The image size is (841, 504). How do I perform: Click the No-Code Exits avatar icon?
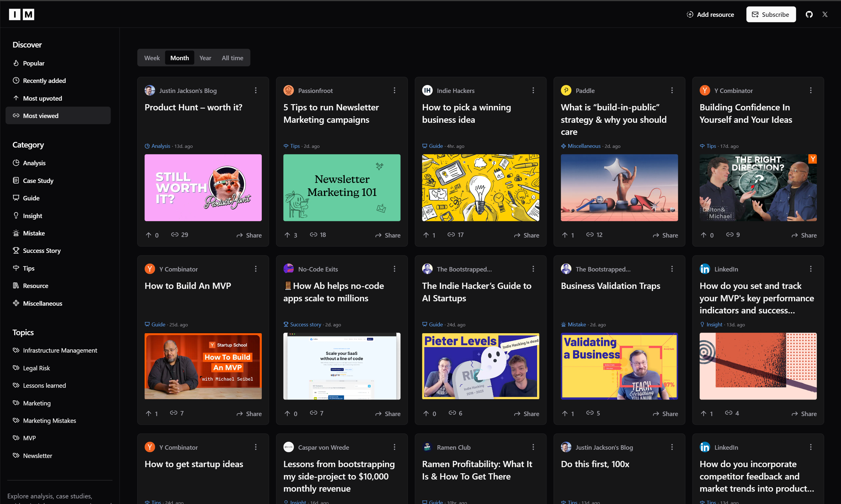coord(289,269)
